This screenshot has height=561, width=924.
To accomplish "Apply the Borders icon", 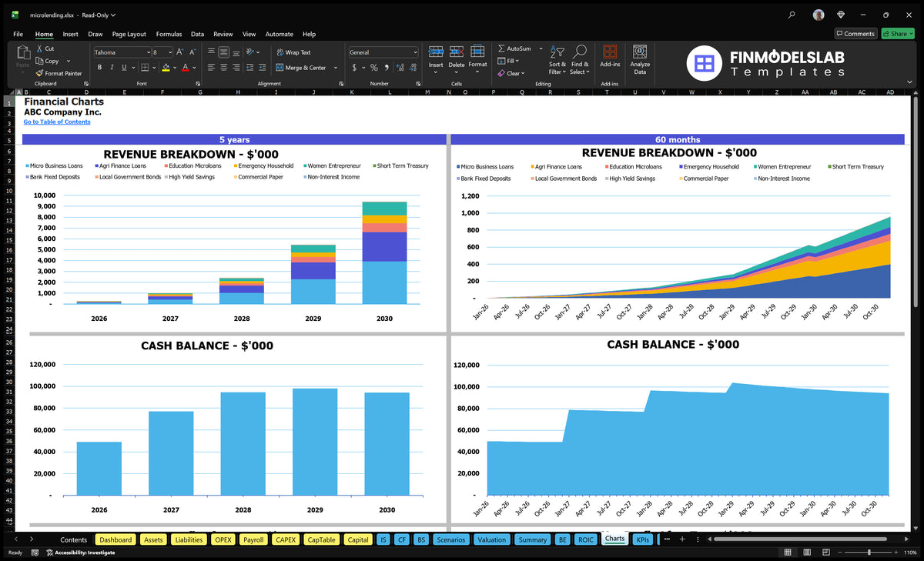I will point(145,68).
